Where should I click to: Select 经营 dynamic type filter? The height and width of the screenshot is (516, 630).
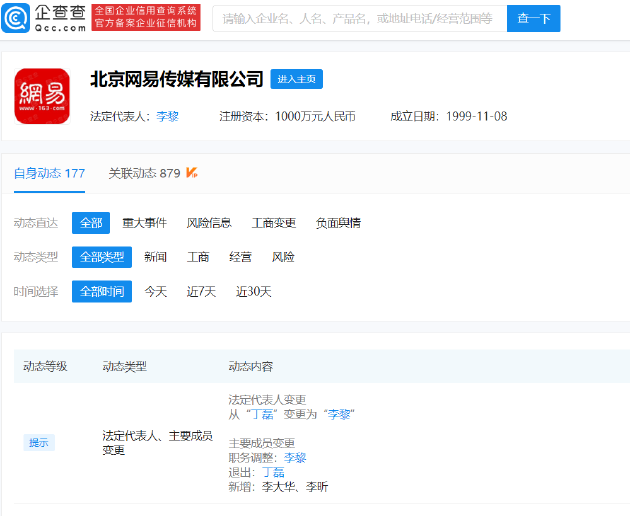point(240,257)
